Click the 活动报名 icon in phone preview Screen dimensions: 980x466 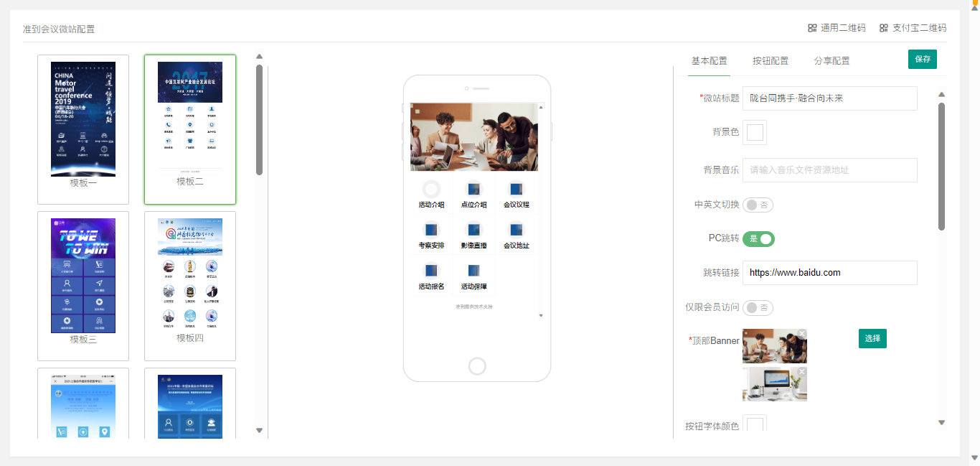coord(431,271)
